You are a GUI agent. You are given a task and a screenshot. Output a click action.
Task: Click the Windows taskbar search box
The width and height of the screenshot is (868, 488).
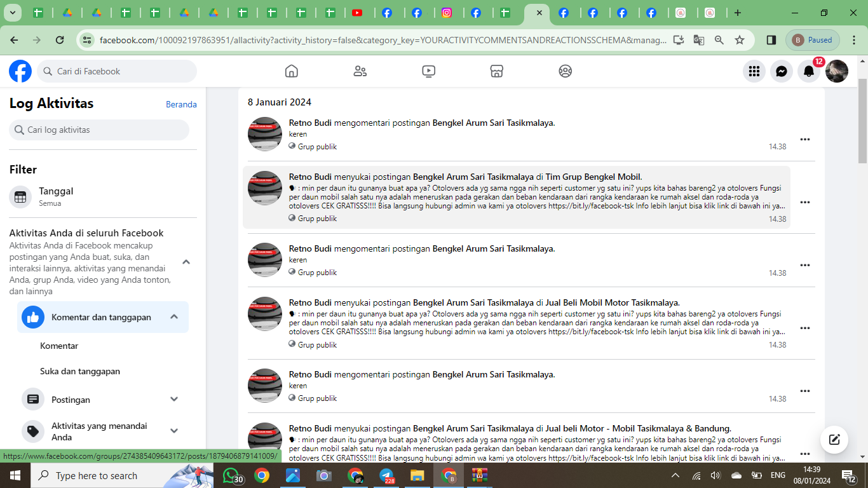pos(122,475)
